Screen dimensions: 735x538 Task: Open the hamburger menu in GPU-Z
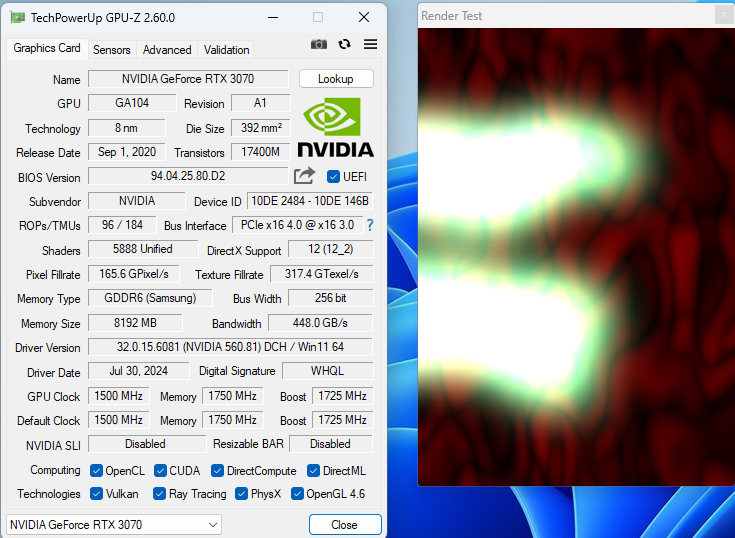[x=370, y=44]
